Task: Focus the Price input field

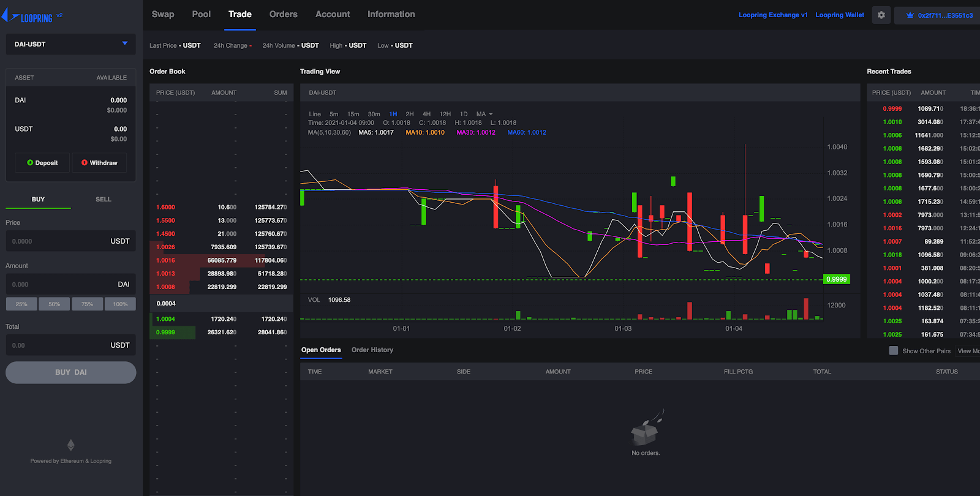Action: [71, 241]
